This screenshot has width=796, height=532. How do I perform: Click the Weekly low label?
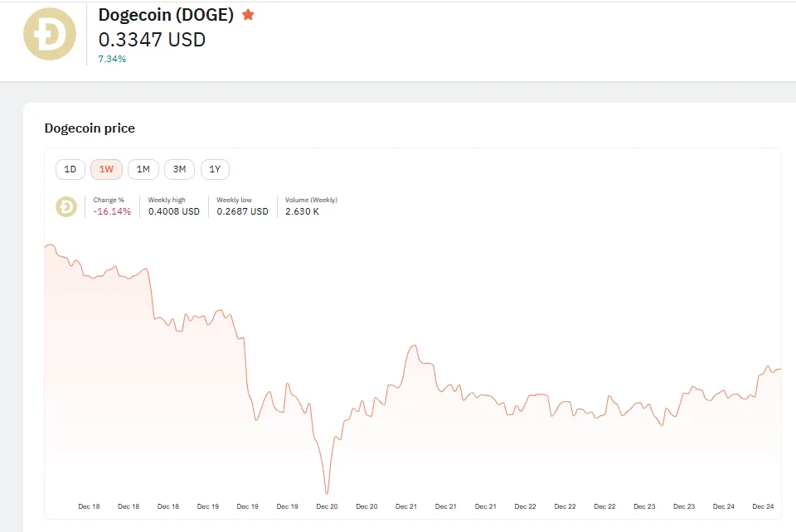point(234,200)
